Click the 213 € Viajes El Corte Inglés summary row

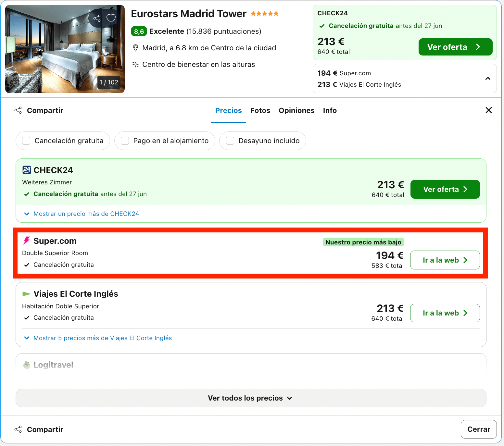(359, 84)
